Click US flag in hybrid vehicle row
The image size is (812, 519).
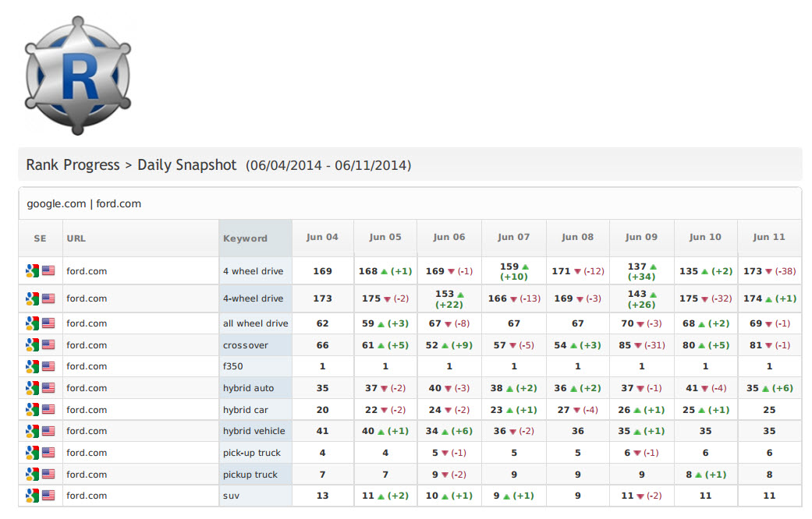pyautogui.click(x=48, y=430)
